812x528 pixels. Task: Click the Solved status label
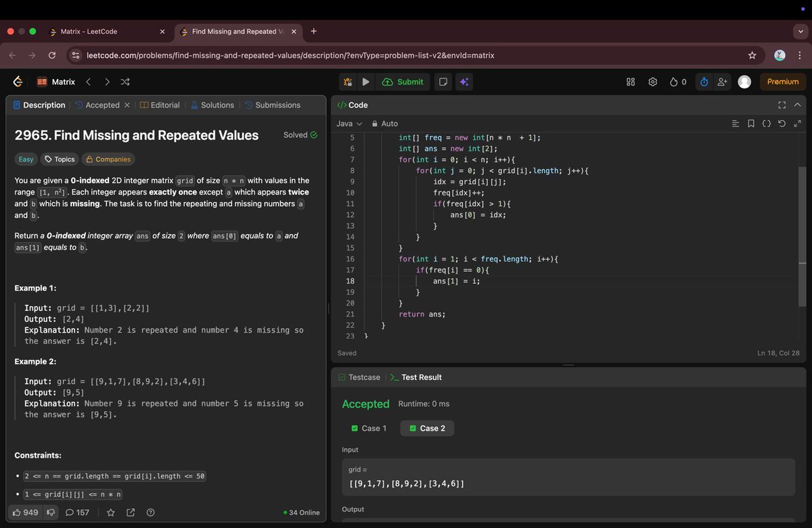300,135
